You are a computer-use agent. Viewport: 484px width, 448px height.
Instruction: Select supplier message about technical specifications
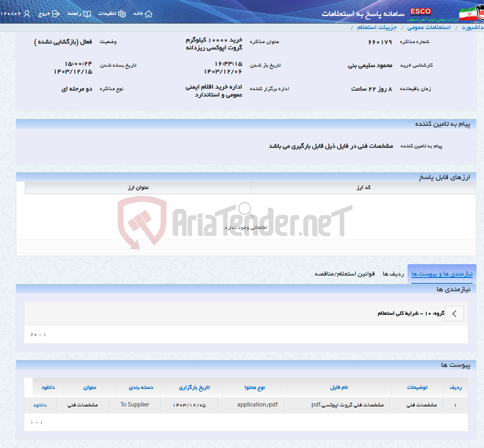(331, 146)
